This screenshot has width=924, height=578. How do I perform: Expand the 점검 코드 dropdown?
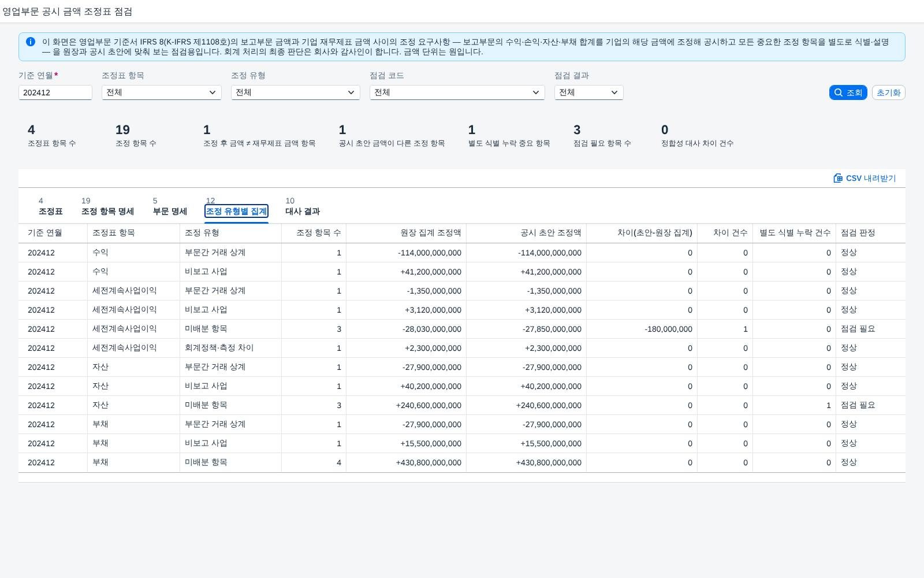point(457,92)
